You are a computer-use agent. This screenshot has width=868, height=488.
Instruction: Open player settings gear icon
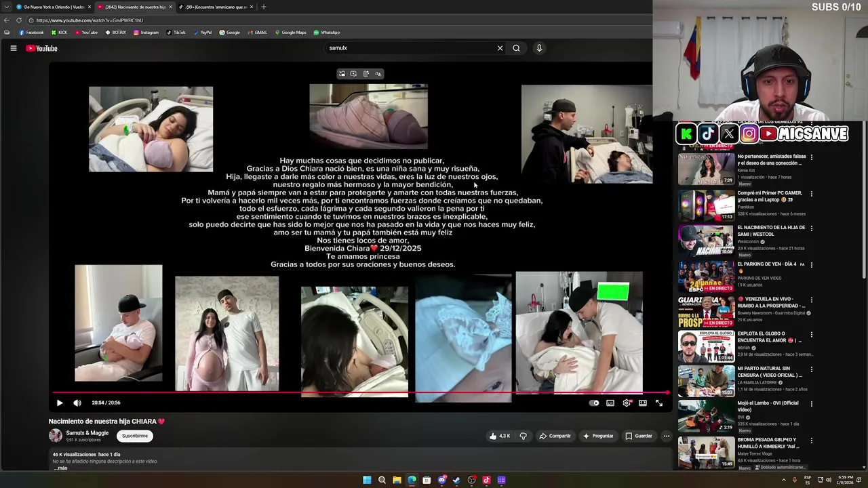[627, 403]
